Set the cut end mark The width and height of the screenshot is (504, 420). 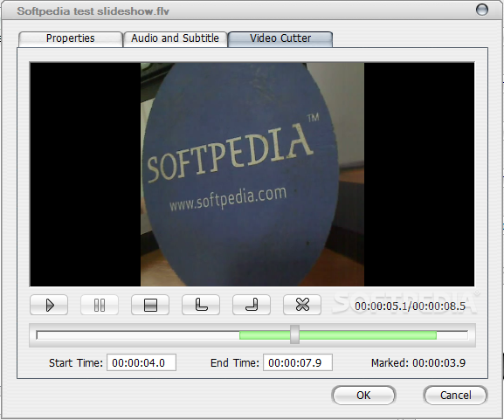coord(252,305)
